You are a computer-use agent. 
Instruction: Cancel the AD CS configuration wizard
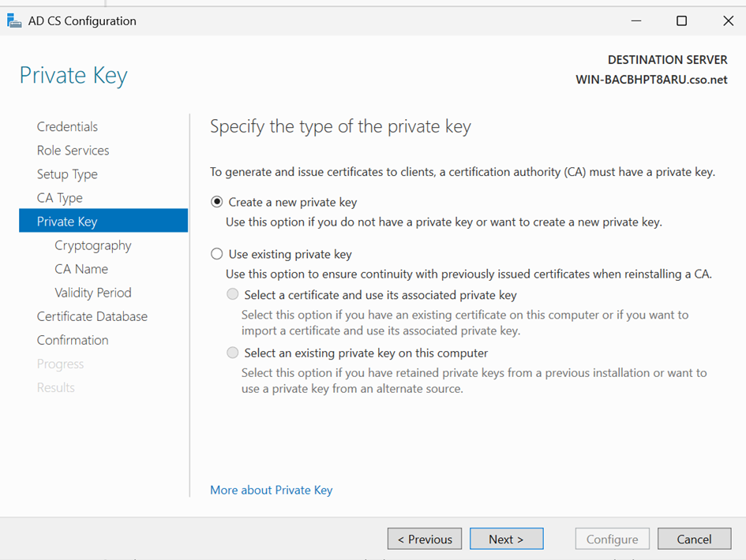[x=694, y=539]
